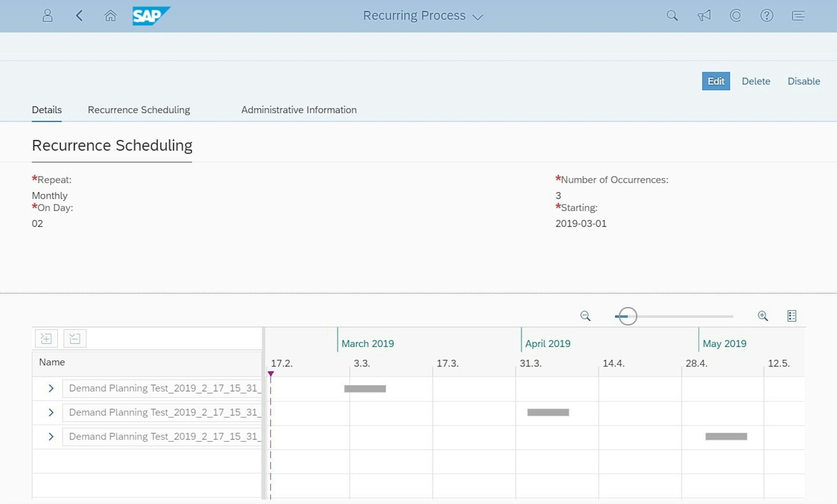The height and width of the screenshot is (504, 837).
Task: Expand the first Demand Planning tree item
Action: tap(51, 388)
